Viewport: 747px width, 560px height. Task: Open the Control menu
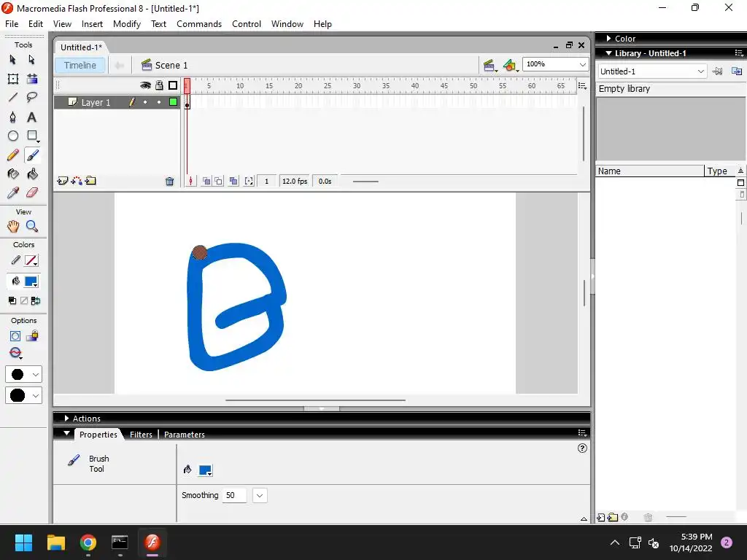247,24
